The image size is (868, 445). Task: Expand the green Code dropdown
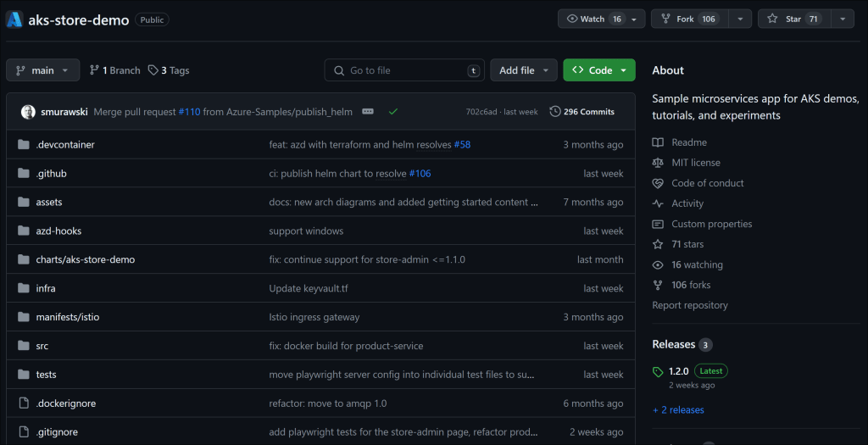[x=598, y=70]
